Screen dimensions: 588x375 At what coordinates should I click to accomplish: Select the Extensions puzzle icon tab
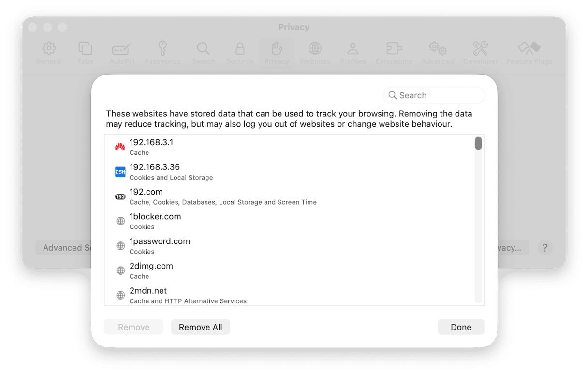click(x=394, y=53)
